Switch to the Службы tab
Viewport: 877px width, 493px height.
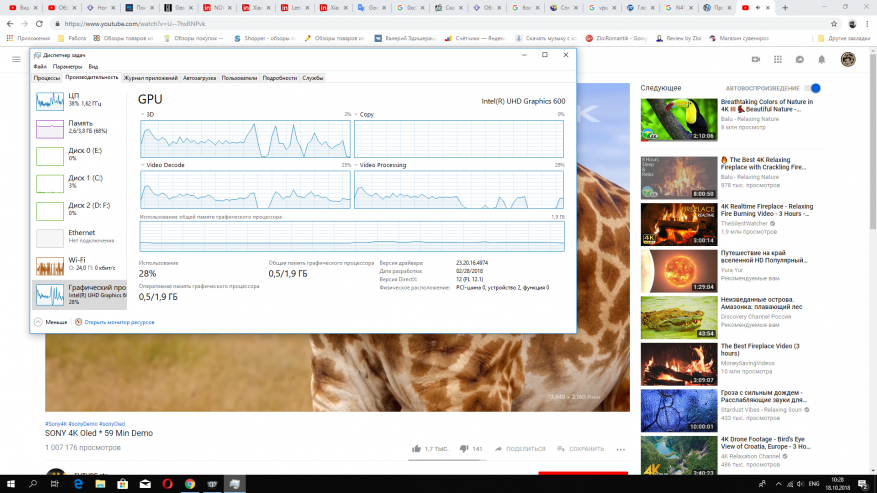click(313, 78)
